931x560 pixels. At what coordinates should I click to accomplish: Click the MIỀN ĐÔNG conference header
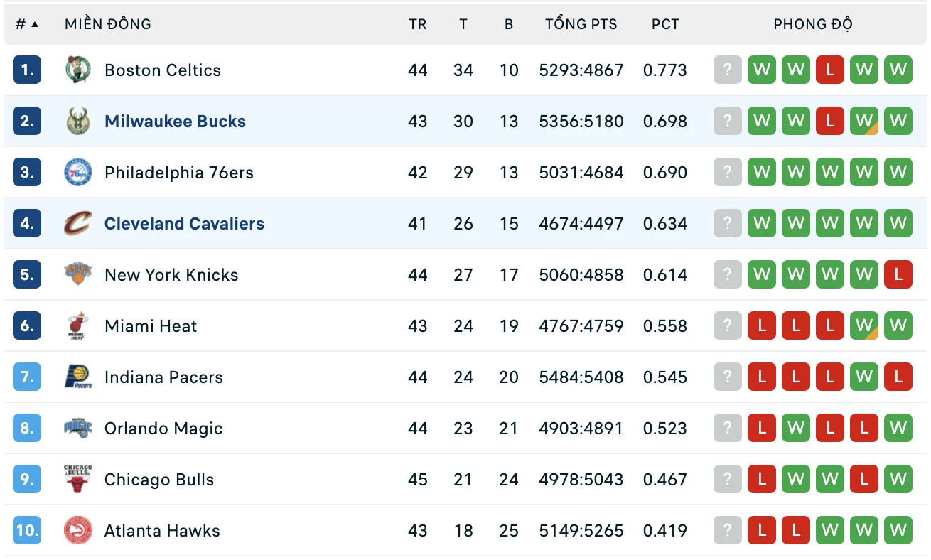108,24
